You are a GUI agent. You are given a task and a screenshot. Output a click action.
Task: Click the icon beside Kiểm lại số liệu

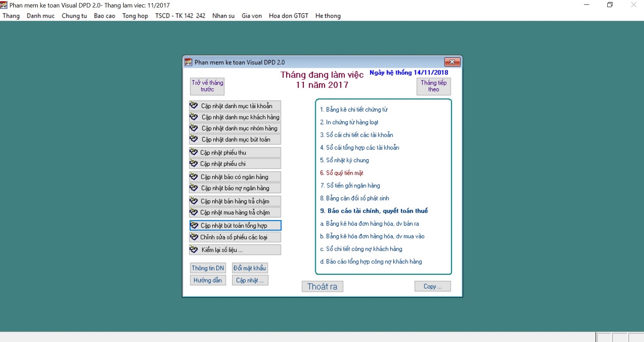click(194, 250)
